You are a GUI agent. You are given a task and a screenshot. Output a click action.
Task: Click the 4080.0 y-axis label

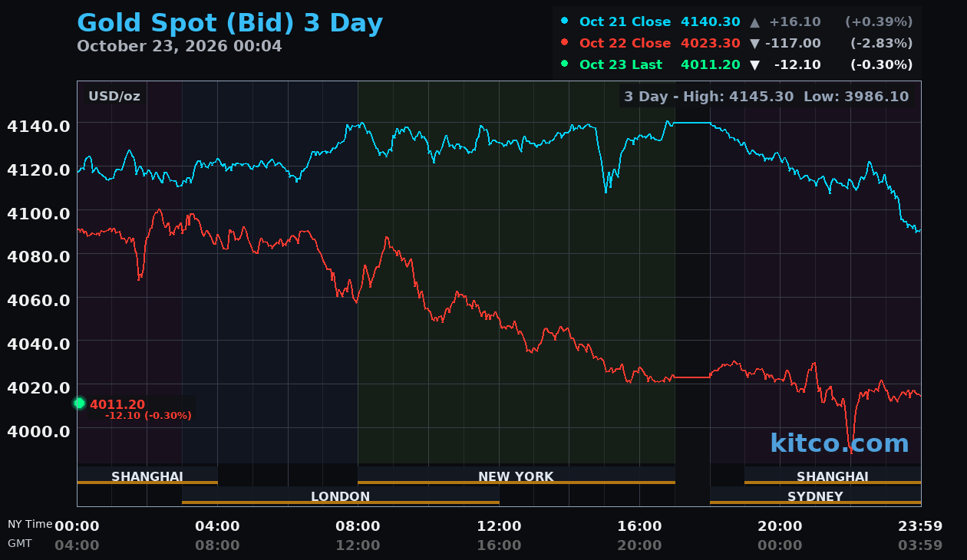(x=39, y=256)
